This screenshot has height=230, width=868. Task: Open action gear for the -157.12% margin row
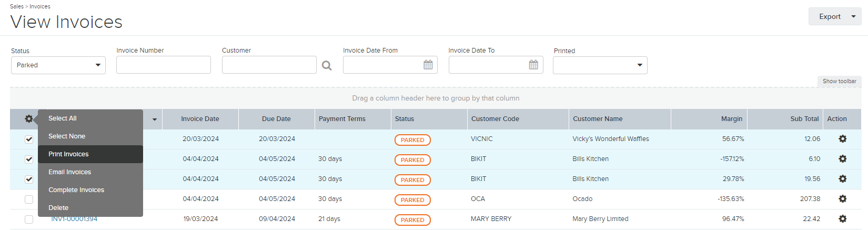pos(842,159)
